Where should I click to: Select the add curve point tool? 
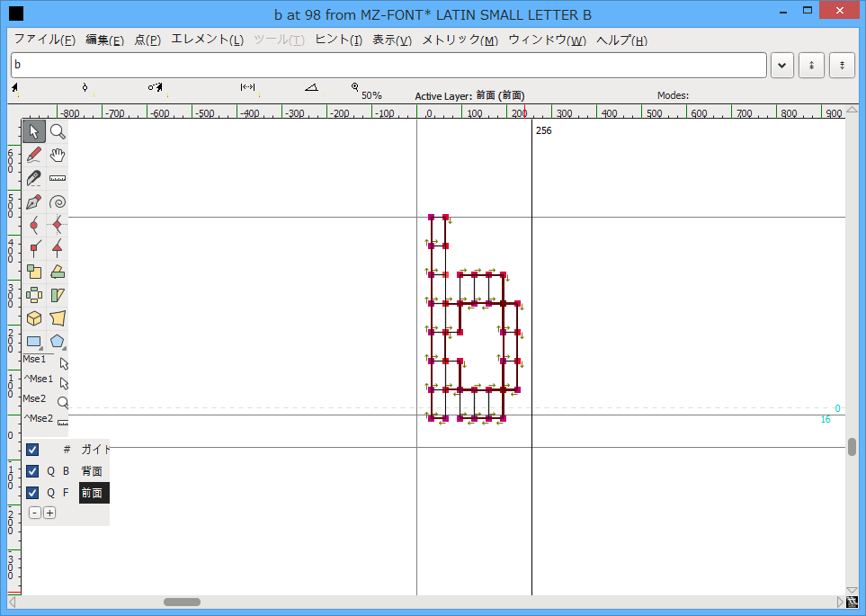pos(33,225)
